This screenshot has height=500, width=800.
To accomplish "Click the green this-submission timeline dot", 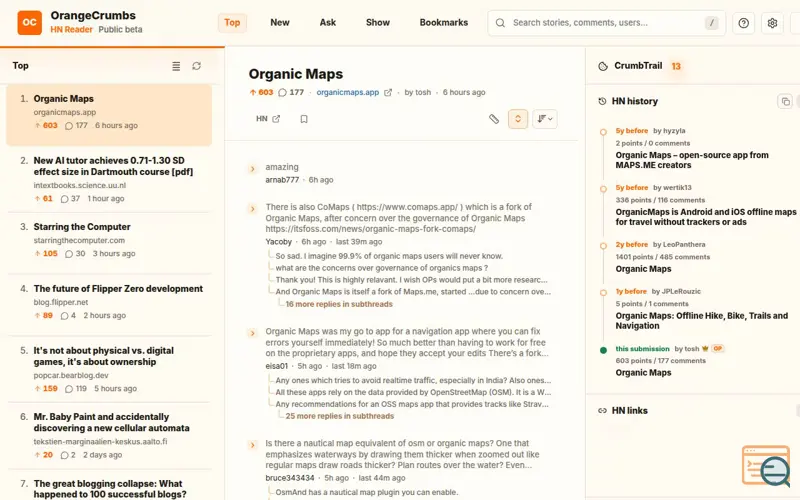I will click(603, 350).
